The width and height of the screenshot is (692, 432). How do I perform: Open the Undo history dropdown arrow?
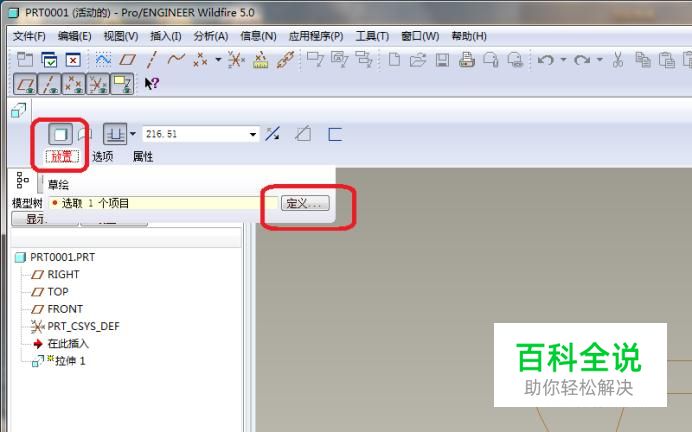(563, 59)
